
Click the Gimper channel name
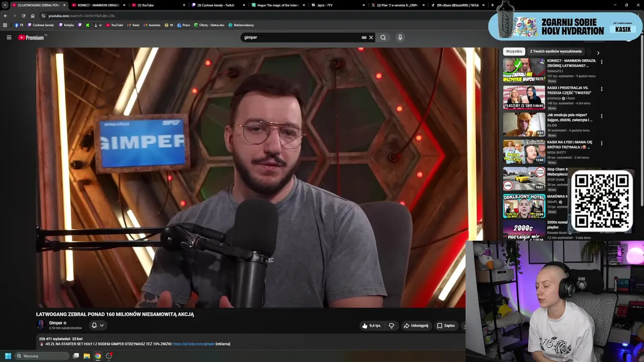56,323
